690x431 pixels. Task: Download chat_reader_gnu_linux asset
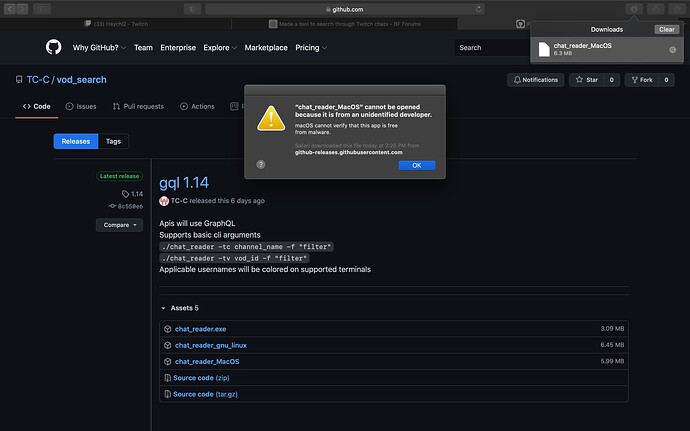click(x=211, y=345)
